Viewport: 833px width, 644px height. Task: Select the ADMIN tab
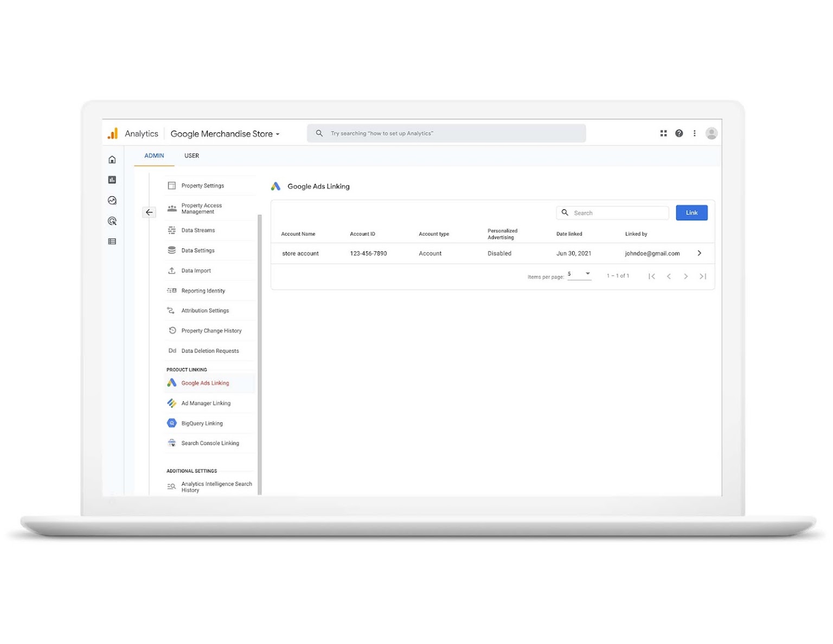[153, 156]
